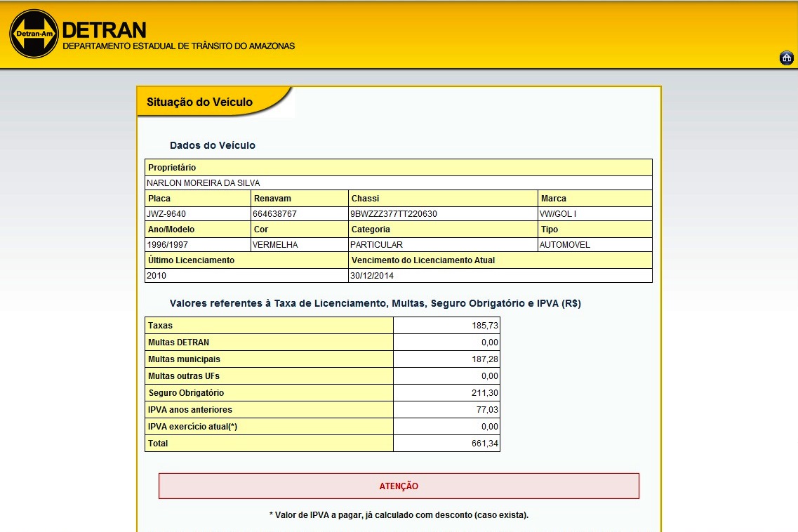Click the Seguro Obrigatório value 211,30

484,393
